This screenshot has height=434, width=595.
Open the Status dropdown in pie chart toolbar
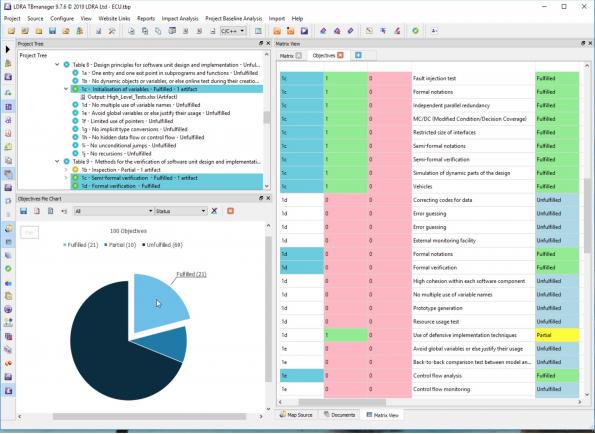pos(181,211)
